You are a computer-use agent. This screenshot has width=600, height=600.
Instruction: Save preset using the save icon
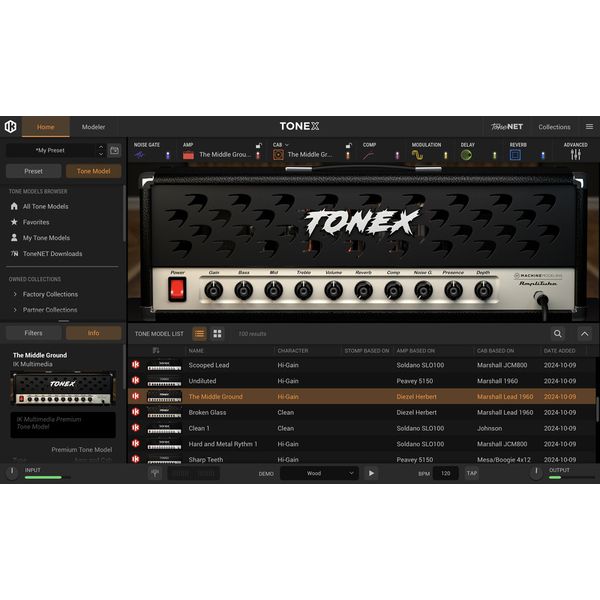coord(114,150)
